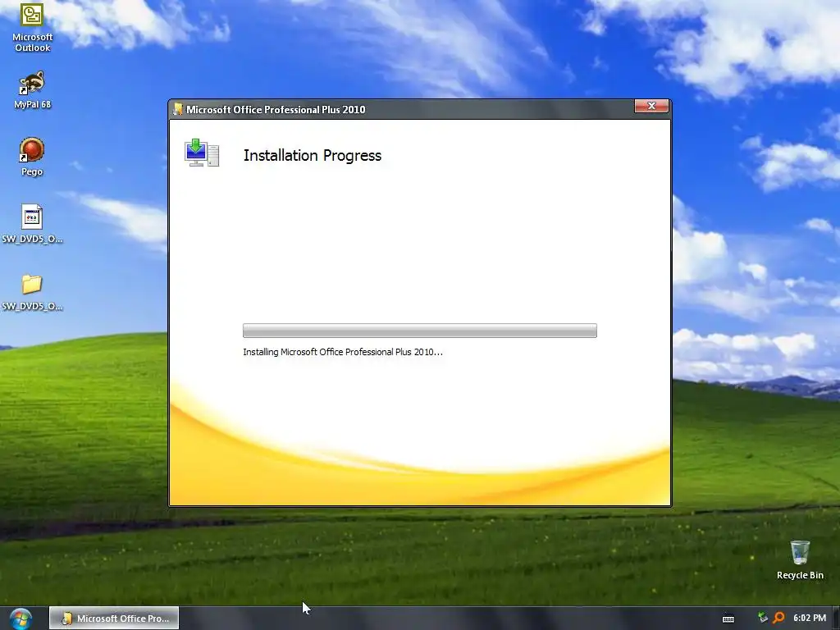Select the SW_DVD5_O... image file icon
Viewport: 840px width, 630px height.
click(32, 224)
